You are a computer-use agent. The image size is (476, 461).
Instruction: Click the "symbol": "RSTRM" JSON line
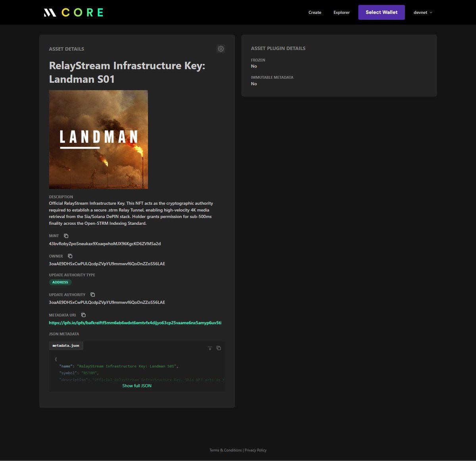79,373
